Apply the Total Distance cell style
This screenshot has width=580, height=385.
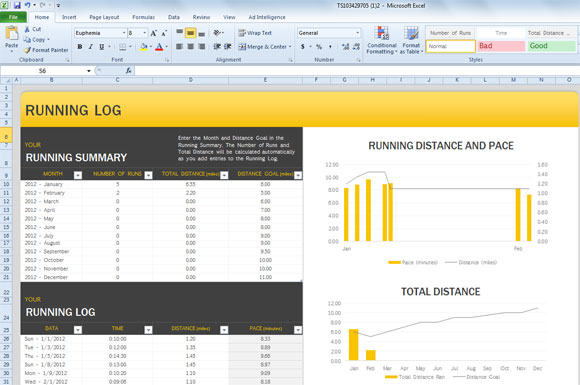click(551, 33)
